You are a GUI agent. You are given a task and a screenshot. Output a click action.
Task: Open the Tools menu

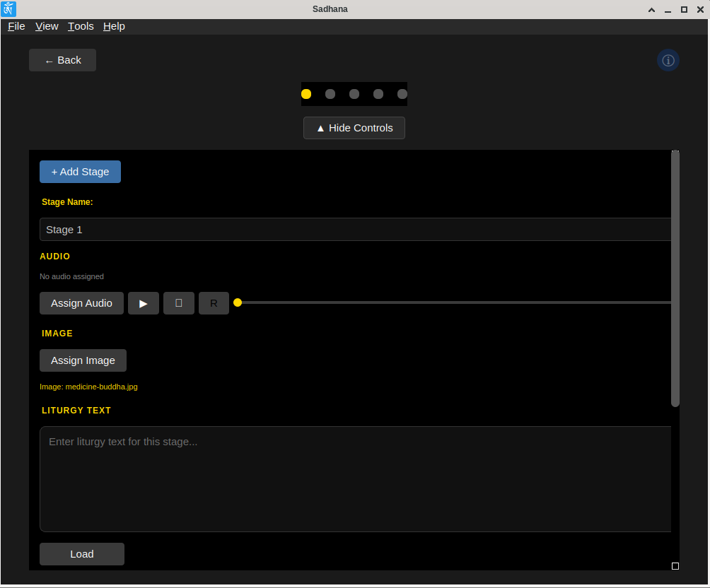coord(81,26)
